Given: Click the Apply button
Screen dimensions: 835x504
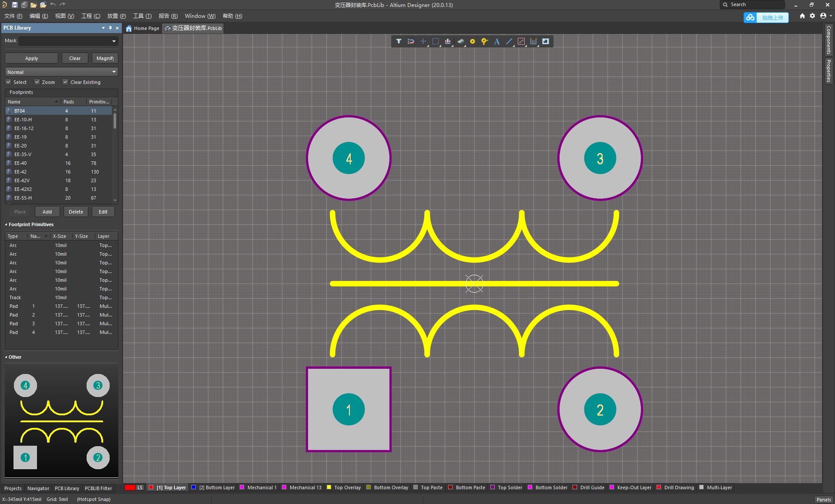Looking at the screenshot, I should pos(31,58).
